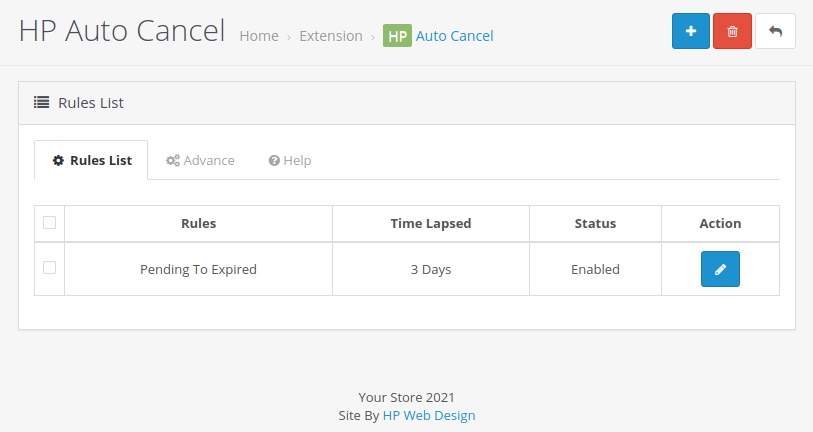813x432 pixels.
Task: Go to Home breadcrumb link
Action: 259,36
